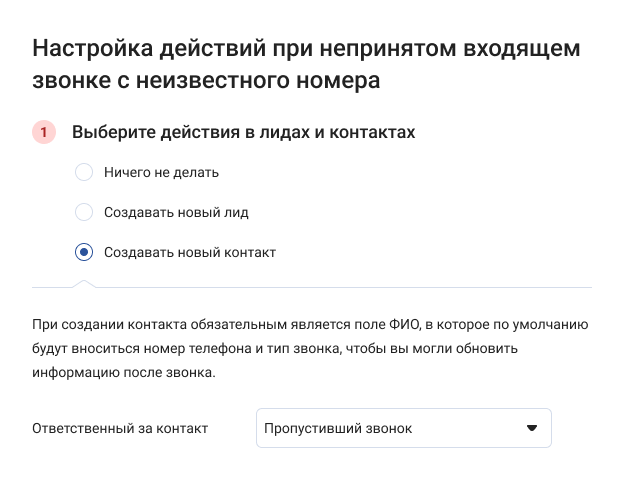Image resolution: width=624 pixels, height=480 pixels.
Task: Click the "Ответственный за контакт" field label
Action: [120, 428]
